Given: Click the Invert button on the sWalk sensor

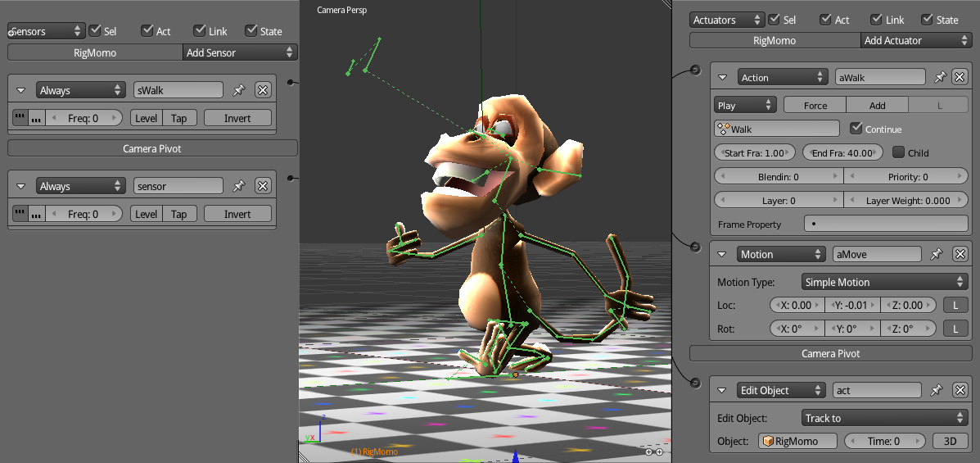Looking at the screenshot, I should 237,118.
